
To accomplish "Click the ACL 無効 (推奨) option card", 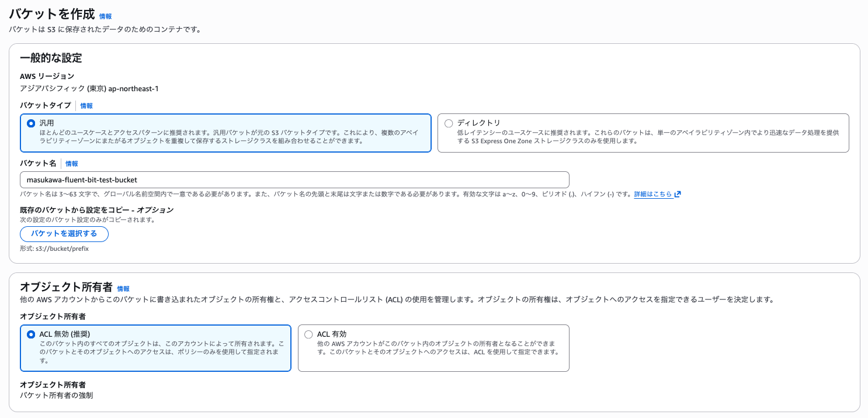I will (x=155, y=348).
